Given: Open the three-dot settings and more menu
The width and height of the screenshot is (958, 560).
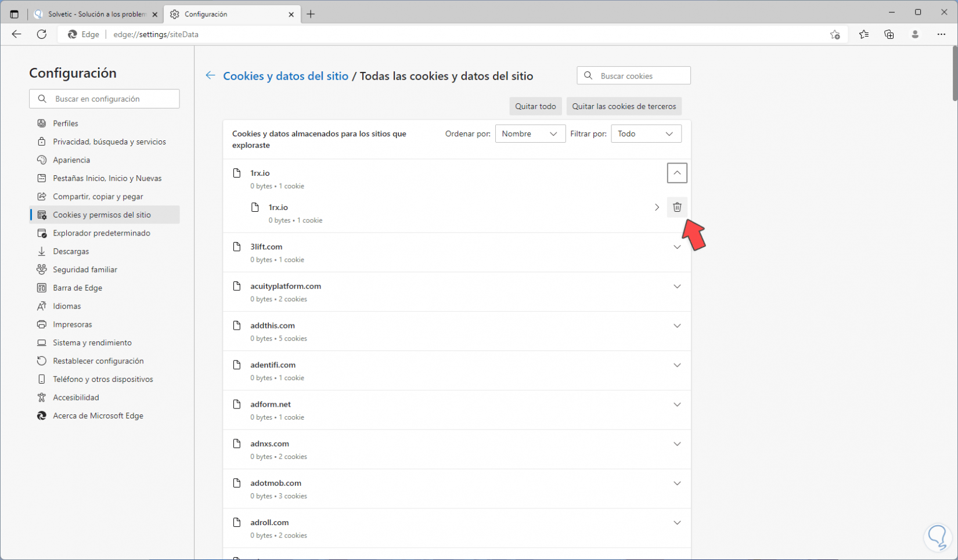Looking at the screenshot, I should 941,34.
